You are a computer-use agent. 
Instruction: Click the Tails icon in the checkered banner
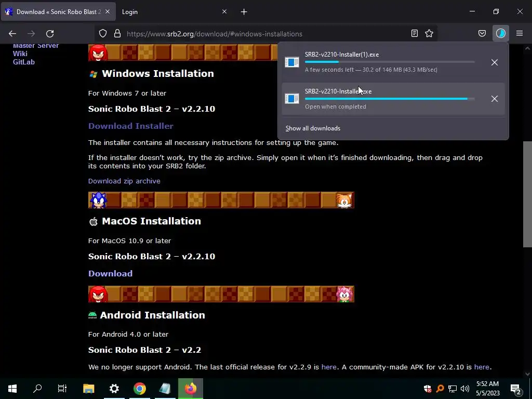click(x=344, y=200)
